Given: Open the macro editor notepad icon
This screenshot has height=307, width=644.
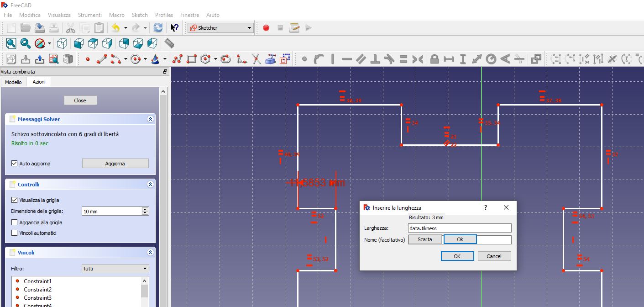Looking at the screenshot, I should point(294,28).
